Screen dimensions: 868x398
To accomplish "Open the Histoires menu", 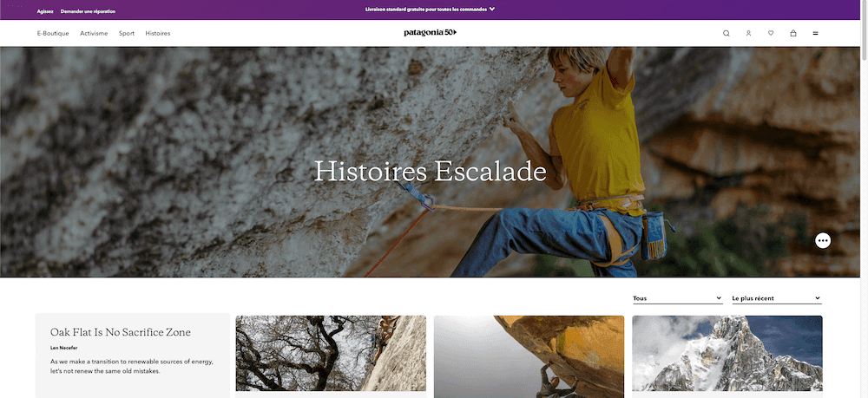I will [158, 33].
